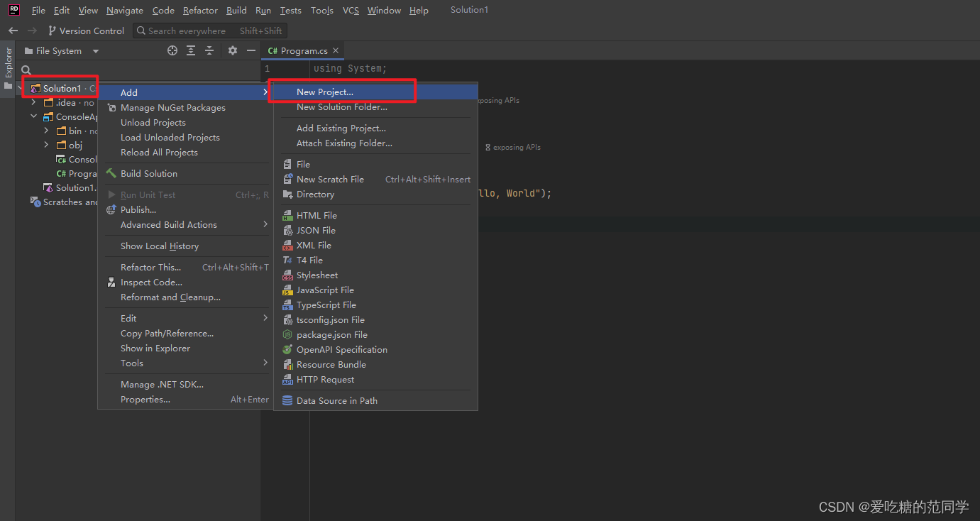
Task: Open the File System view selector dropdown
Action: click(x=62, y=51)
